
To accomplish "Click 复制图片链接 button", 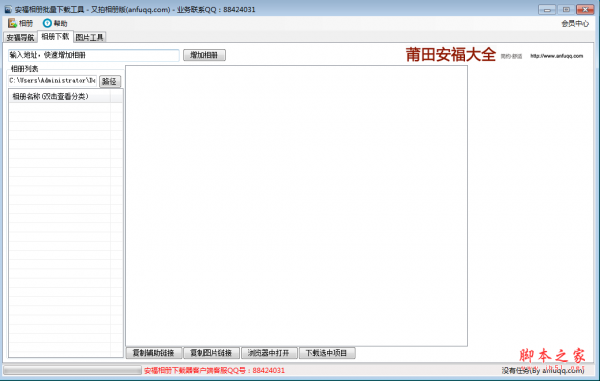I will coord(211,353).
